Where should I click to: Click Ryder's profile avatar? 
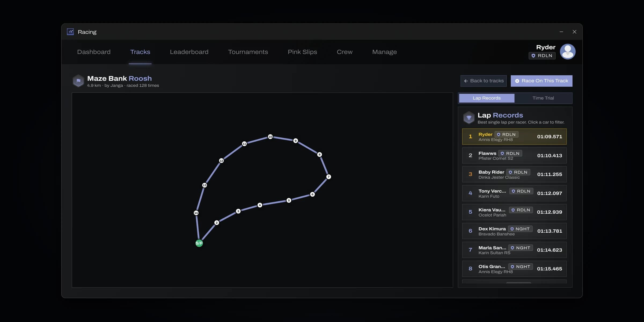click(x=568, y=52)
